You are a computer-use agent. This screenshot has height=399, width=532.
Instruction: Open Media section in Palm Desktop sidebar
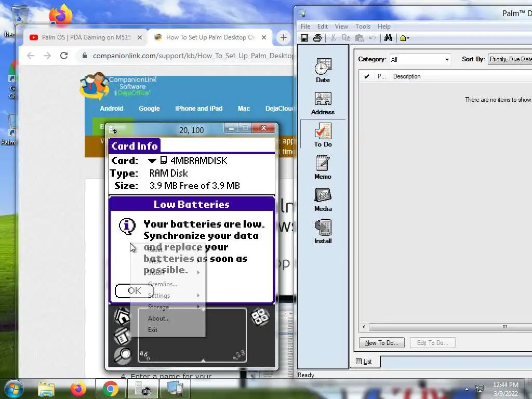click(323, 199)
